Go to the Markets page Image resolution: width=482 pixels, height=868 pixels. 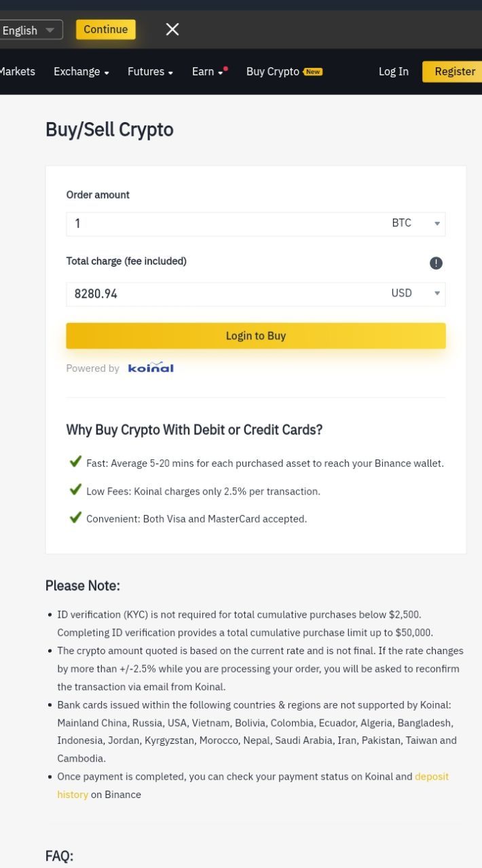[18, 71]
